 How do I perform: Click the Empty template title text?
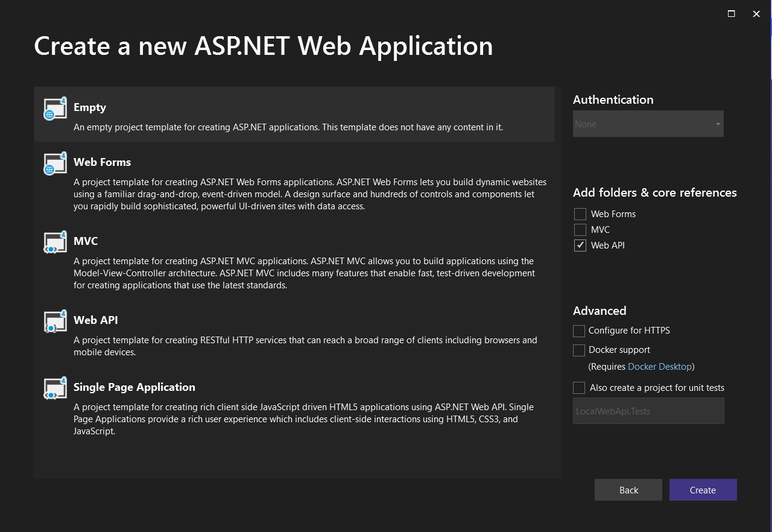pyautogui.click(x=90, y=107)
